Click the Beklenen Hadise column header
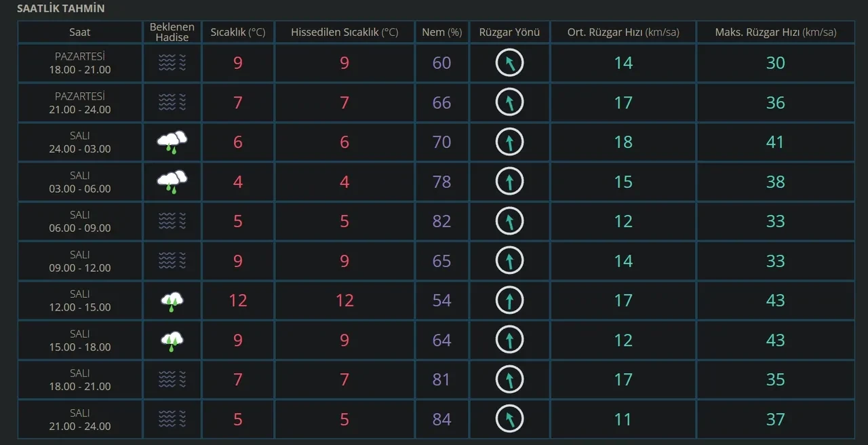The width and height of the screenshot is (868, 445). point(172,32)
